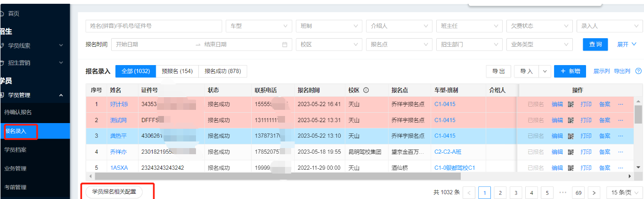Select 报名成功 (878) tab
Viewport: 644px width, 199px height.
(x=223, y=71)
